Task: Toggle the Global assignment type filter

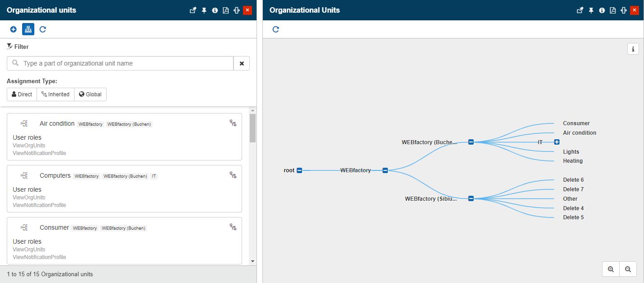Action: coord(90,94)
